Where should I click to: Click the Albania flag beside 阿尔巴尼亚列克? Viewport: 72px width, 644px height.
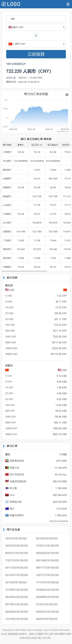7,474
